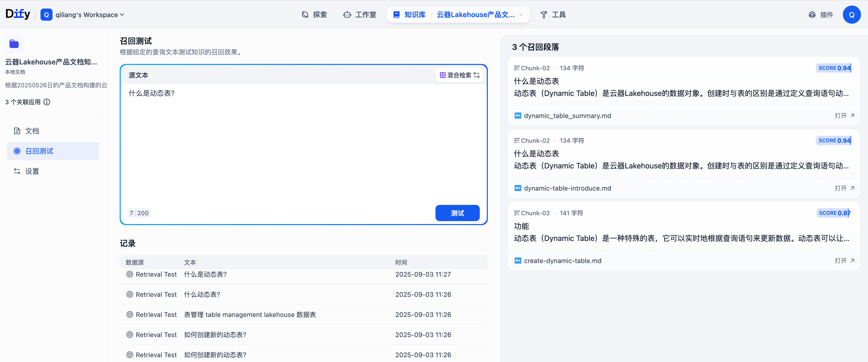
Task: Click the filter sliders icon beside 混合检索
Action: [476, 75]
